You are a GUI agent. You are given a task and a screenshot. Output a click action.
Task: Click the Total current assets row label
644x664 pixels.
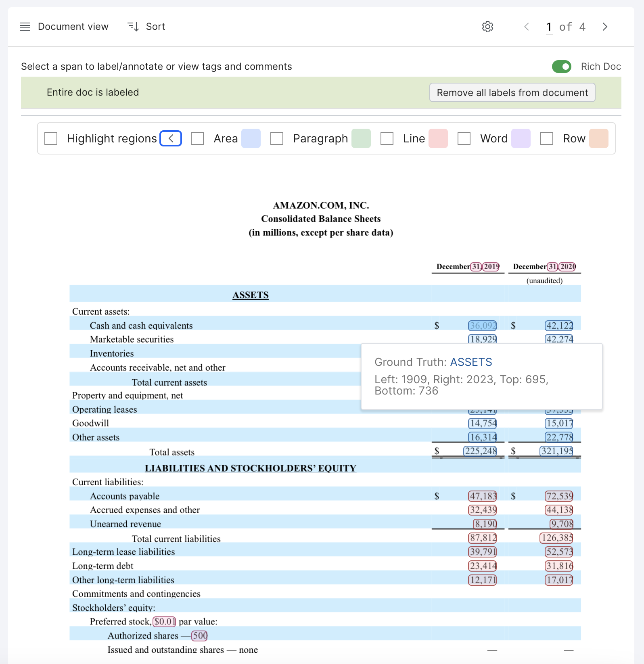pos(169,382)
